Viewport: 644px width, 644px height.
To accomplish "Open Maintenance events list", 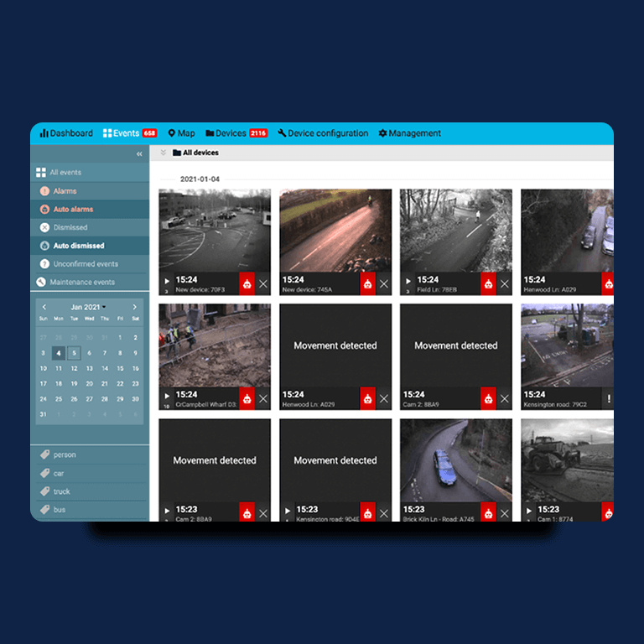I will click(82, 283).
